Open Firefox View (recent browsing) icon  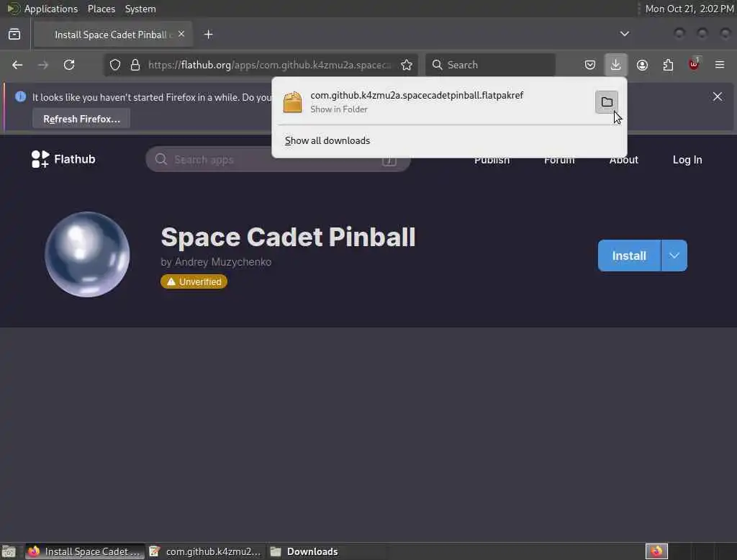pos(14,35)
